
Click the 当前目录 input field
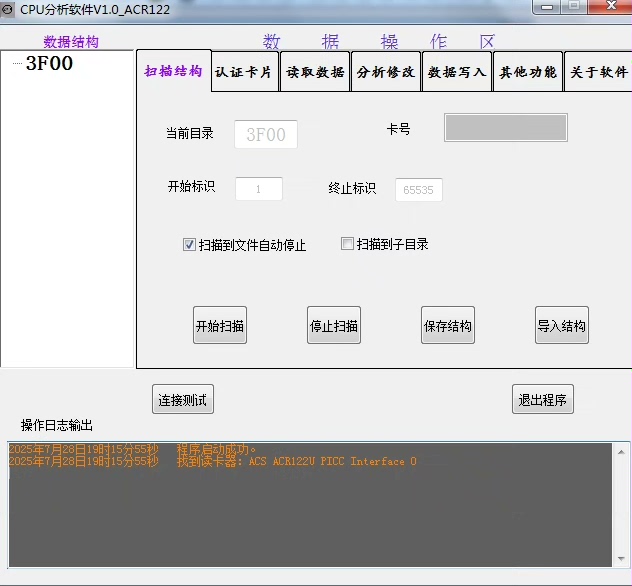[266, 134]
